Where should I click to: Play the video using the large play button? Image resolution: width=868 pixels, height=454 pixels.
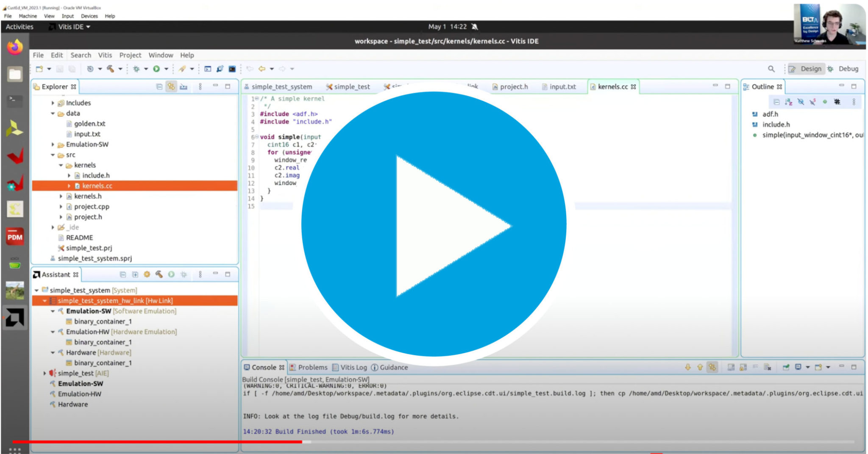pyautogui.click(x=434, y=224)
